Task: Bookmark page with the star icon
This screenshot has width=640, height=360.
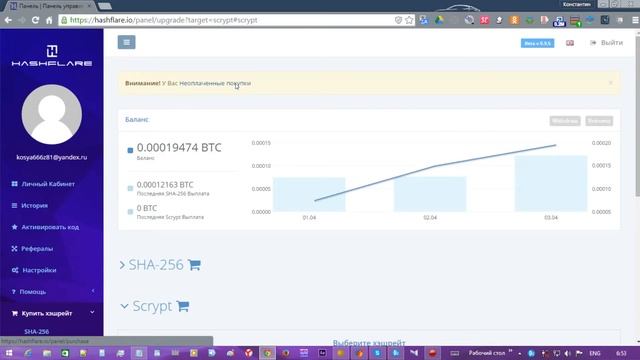Action: pyautogui.click(x=409, y=20)
